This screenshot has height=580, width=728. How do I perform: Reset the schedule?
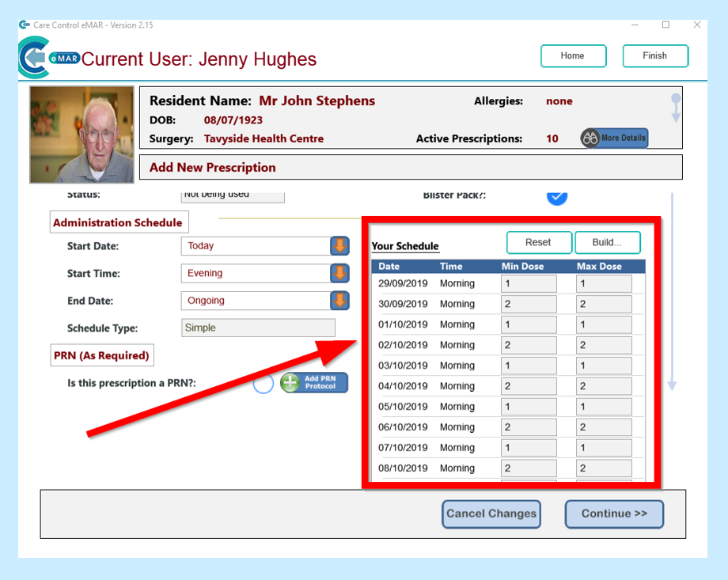pyautogui.click(x=538, y=243)
